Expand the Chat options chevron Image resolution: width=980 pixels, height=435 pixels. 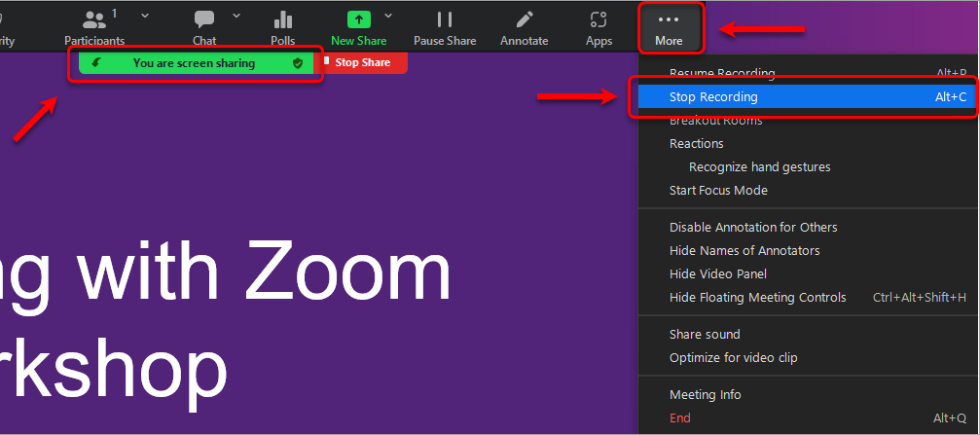coord(236,15)
